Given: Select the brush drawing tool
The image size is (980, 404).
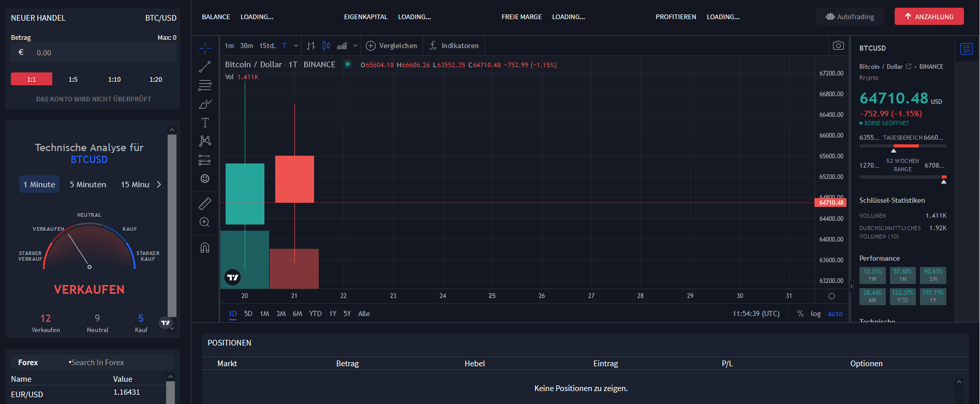Looking at the screenshot, I should [205, 104].
